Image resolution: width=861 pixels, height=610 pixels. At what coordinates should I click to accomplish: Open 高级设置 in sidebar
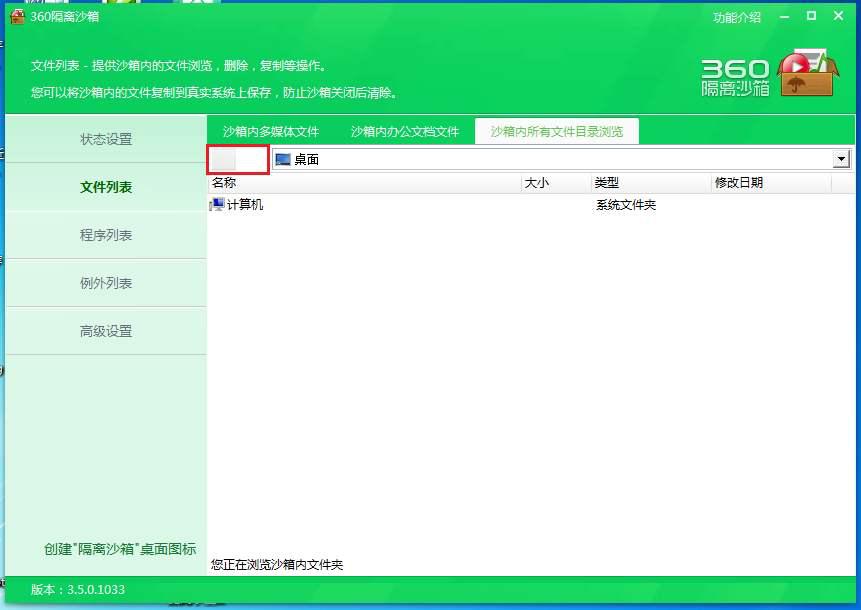pyautogui.click(x=106, y=331)
